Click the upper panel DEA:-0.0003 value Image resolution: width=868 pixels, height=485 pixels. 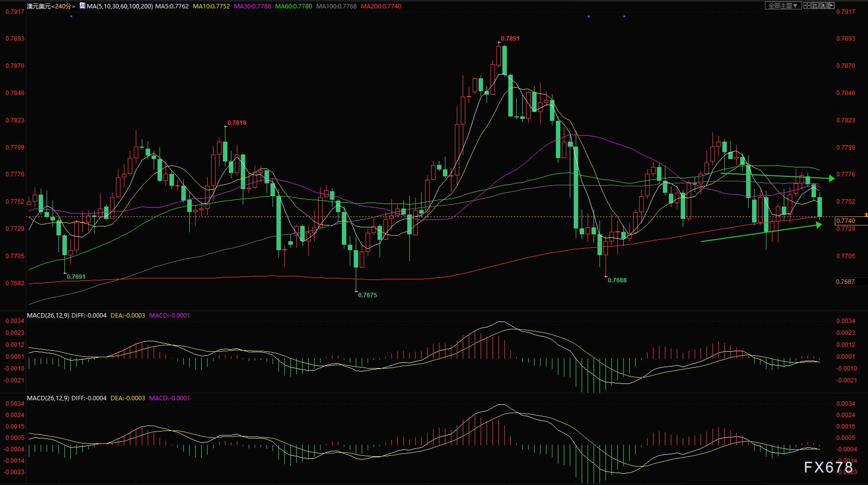pos(128,315)
